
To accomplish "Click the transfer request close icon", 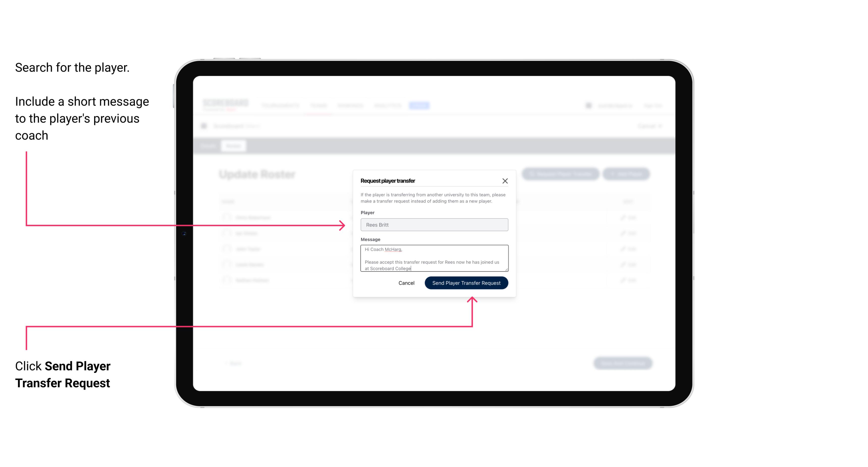I will [505, 181].
